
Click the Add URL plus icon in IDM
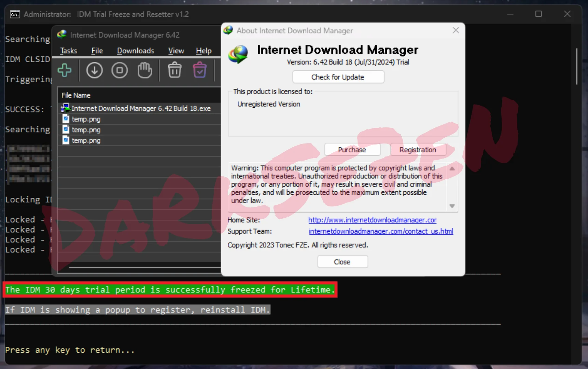point(65,70)
